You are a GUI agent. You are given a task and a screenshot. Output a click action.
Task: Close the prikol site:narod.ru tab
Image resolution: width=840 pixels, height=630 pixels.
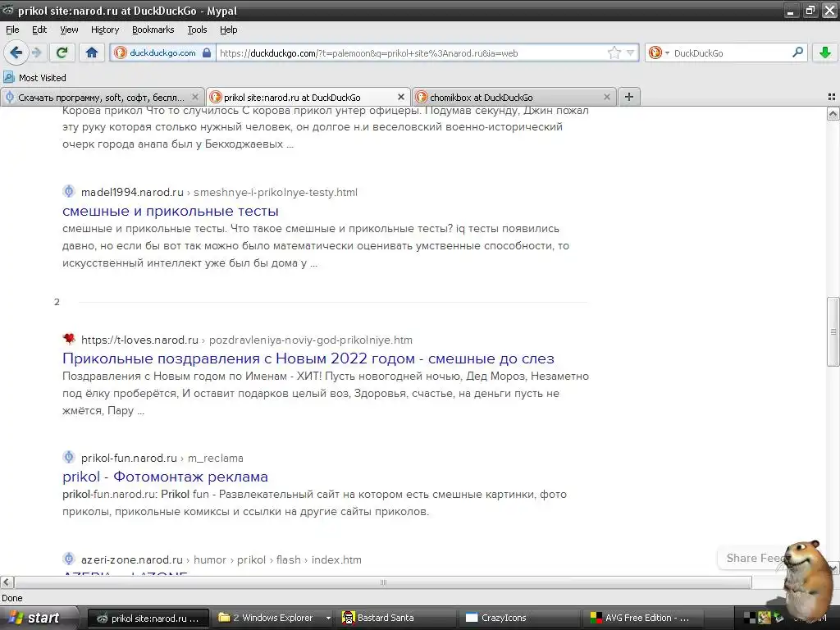pyautogui.click(x=400, y=97)
